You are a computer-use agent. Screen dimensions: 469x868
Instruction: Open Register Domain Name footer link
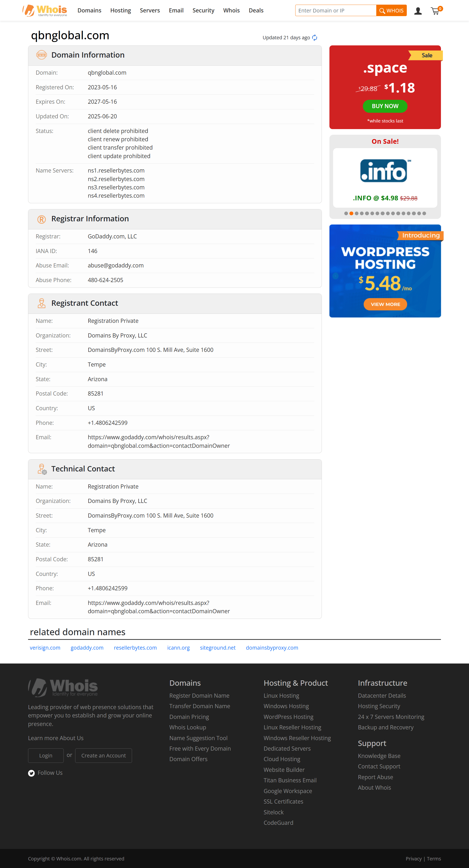tap(199, 695)
